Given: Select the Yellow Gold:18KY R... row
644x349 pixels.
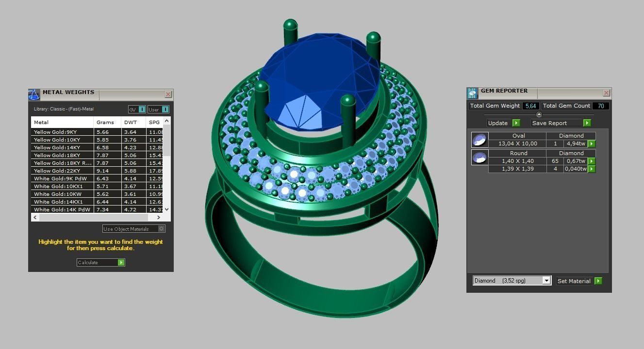Looking at the screenshot, I should (x=97, y=163).
